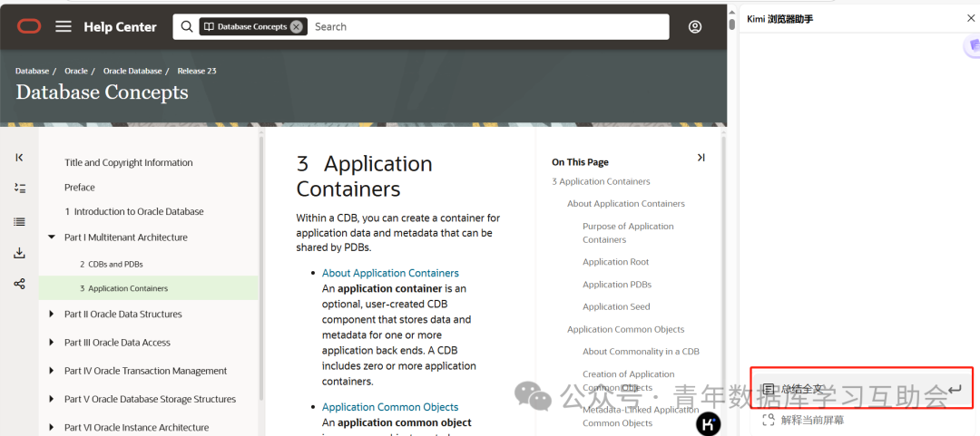This screenshot has height=436, width=980.
Task: Click the list view icon in left rail
Action: [x=19, y=221]
